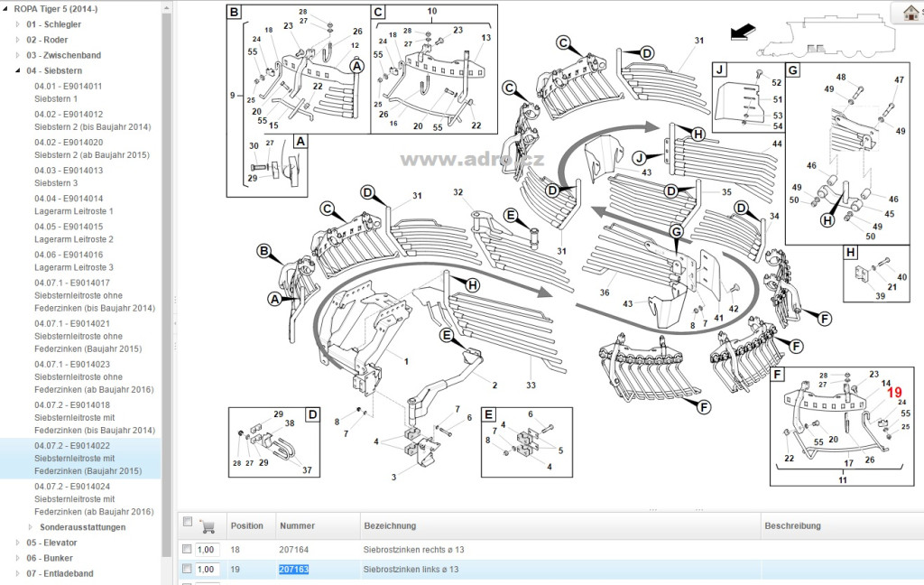Click the machine outline thumbnail at top

(x=825, y=36)
